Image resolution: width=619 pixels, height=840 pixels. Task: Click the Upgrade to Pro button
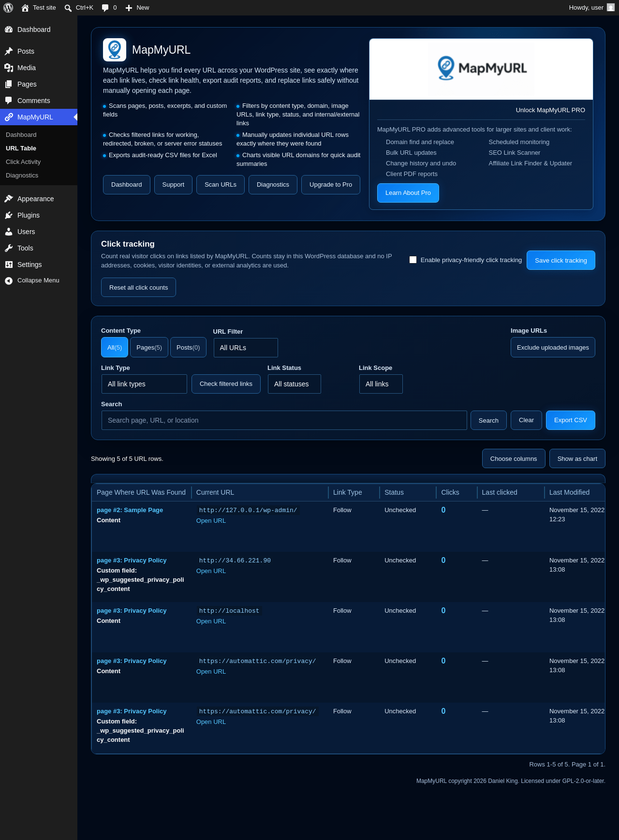(x=331, y=185)
